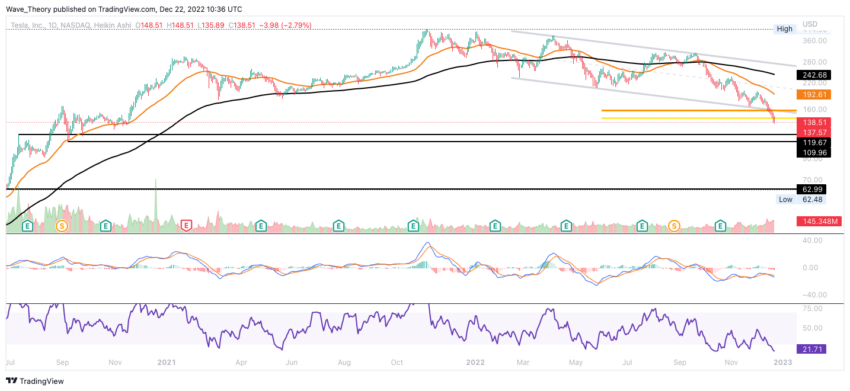850x391 pixels.
Task: Click the 2022 label on the time axis
Action: pyautogui.click(x=476, y=362)
